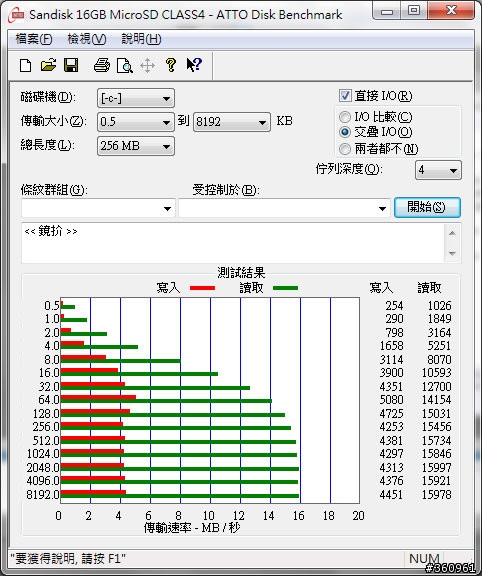The width and height of the screenshot is (482, 576).
Task: Open About via yellow question mark icon
Action: [171, 65]
